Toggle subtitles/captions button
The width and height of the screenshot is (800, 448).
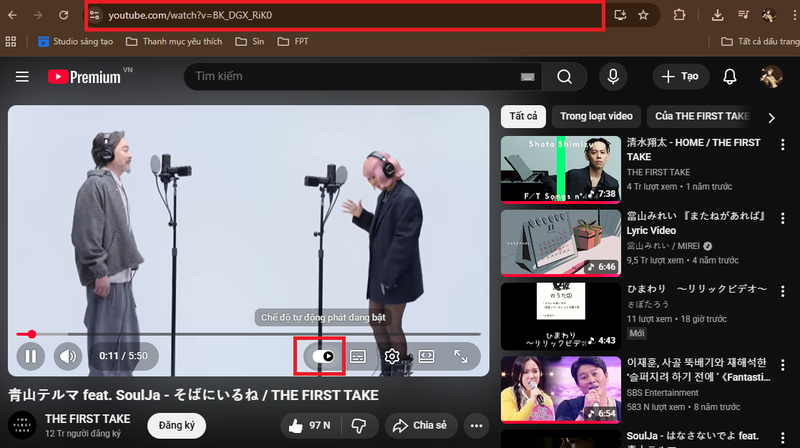358,356
